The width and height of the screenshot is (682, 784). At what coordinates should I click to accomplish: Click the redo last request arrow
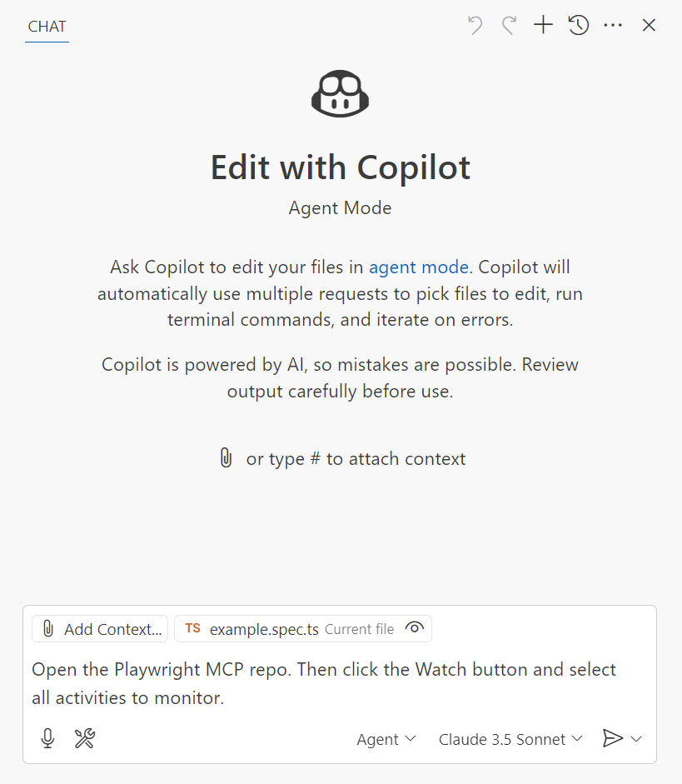coord(509,26)
